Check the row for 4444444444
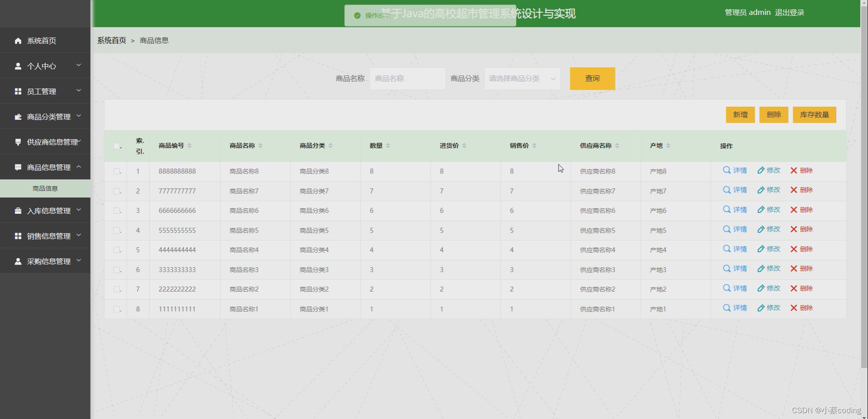The image size is (868, 419). (117, 250)
